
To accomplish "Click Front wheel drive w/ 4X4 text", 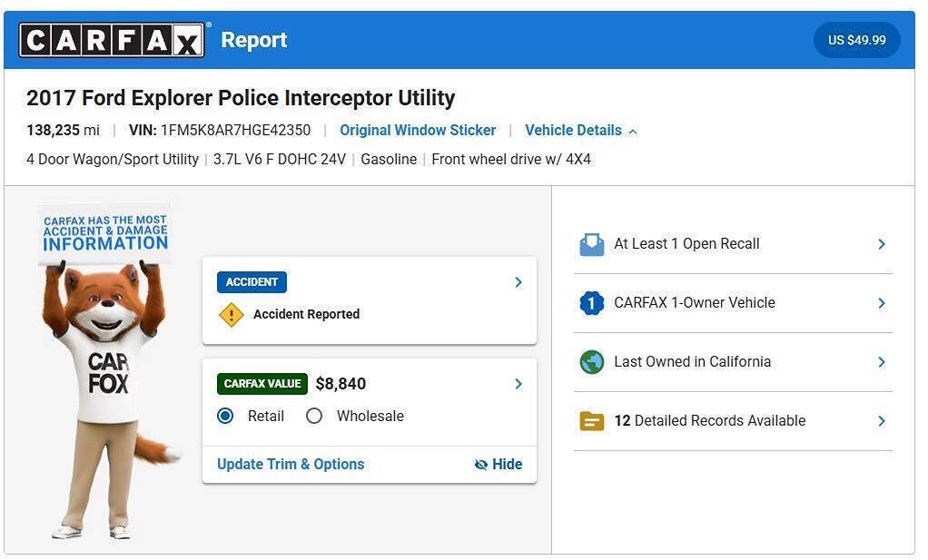I will [x=511, y=160].
